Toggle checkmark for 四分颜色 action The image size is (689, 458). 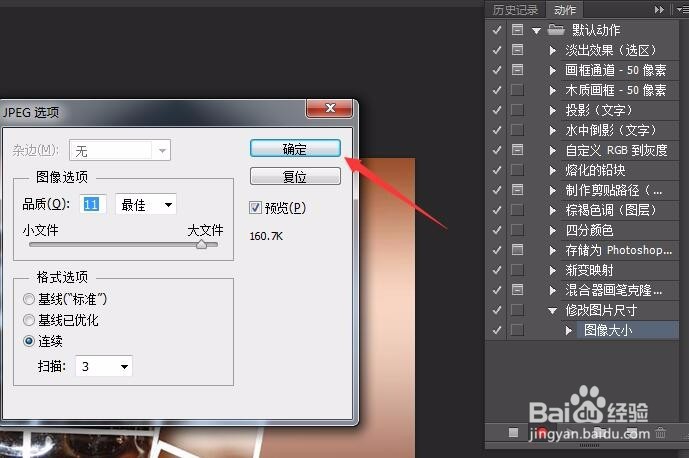[497, 230]
